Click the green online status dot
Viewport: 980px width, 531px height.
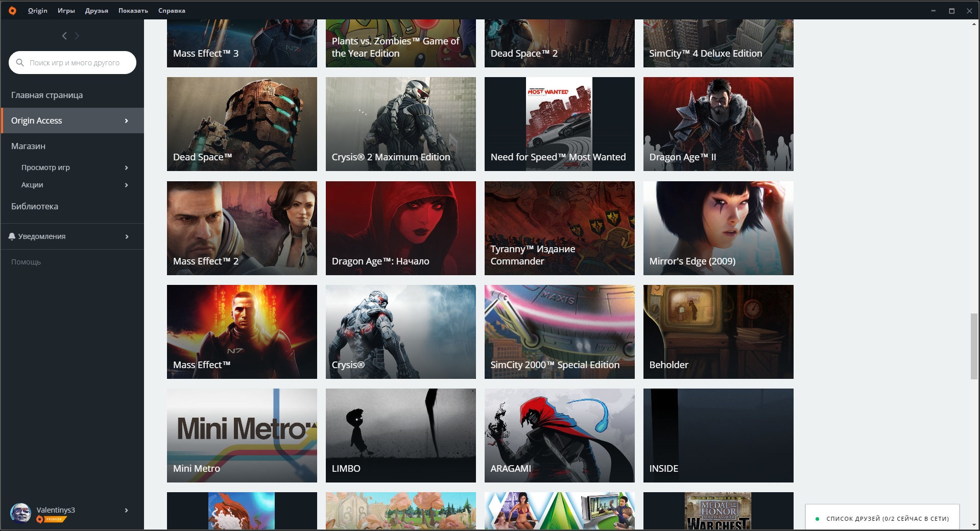[x=817, y=519]
